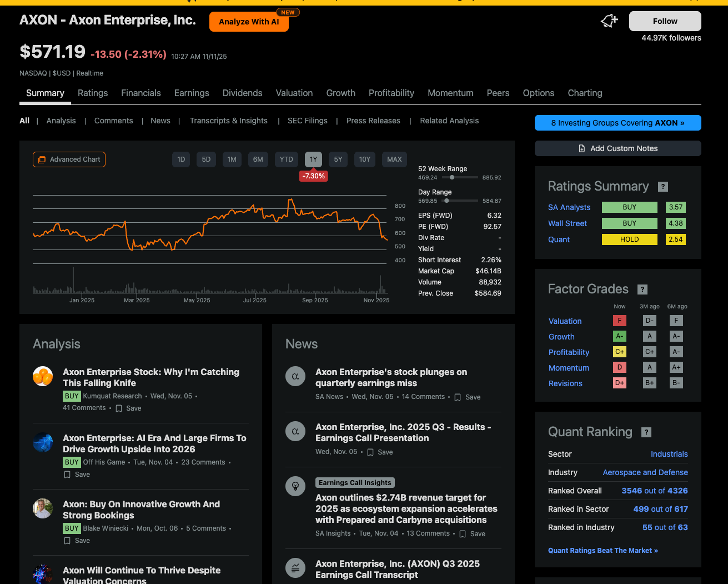Click Add Custom Notes button

pyautogui.click(x=618, y=148)
